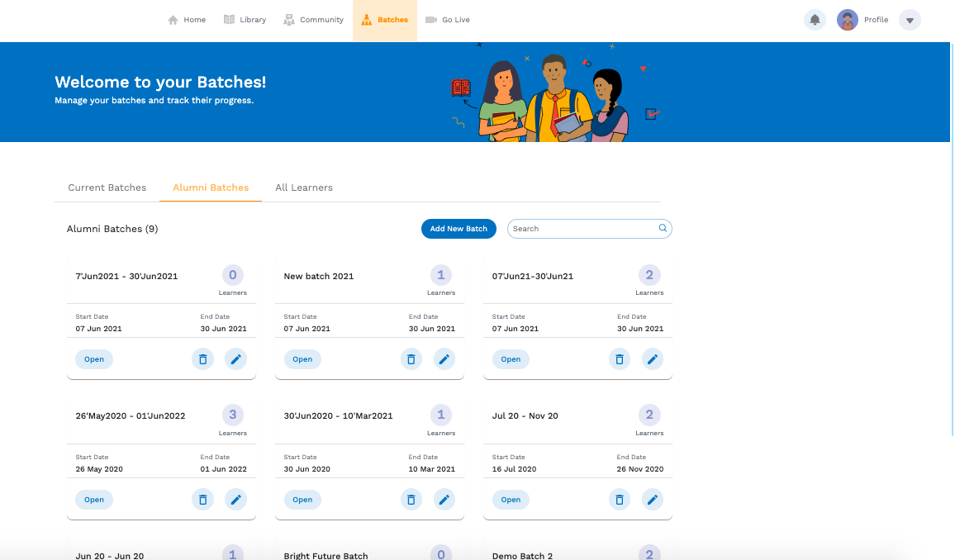Screen dimensions: 955x560
Task: Edit the 'Jul 20 - Nov 20' batch
Action: (x=653, y=500)
